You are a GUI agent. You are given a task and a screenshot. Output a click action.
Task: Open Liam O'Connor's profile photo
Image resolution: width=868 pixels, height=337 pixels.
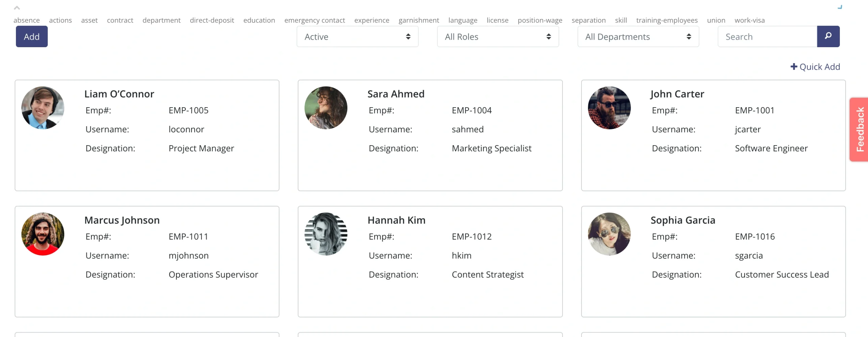pos(43,108)
